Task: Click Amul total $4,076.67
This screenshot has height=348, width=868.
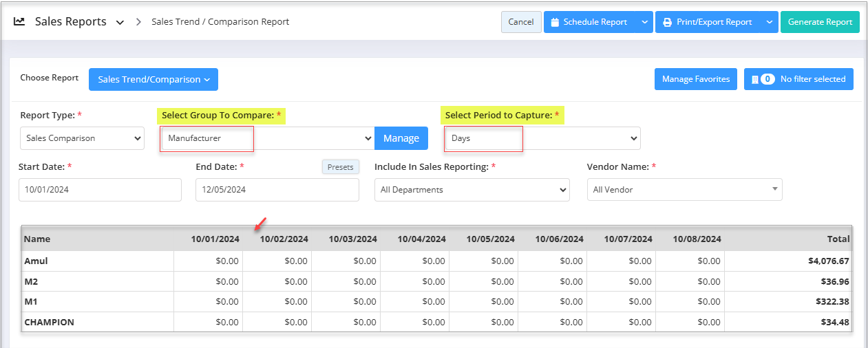Action: point(829,261)
